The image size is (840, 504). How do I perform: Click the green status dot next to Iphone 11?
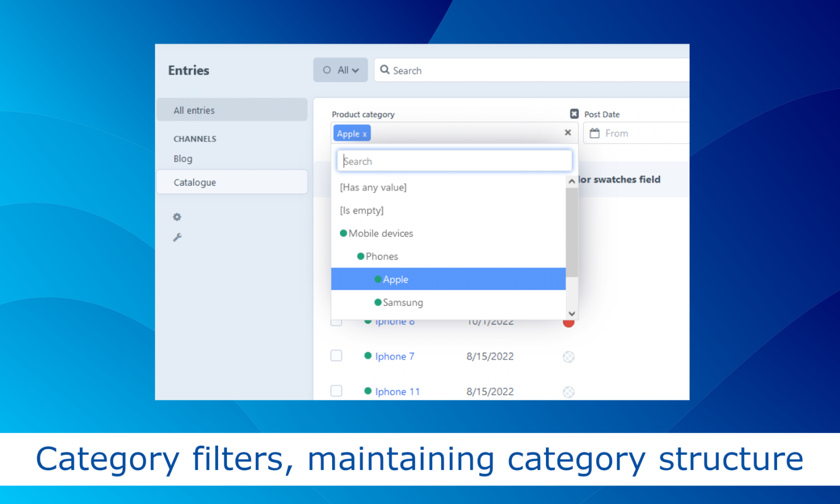[368, 391]
